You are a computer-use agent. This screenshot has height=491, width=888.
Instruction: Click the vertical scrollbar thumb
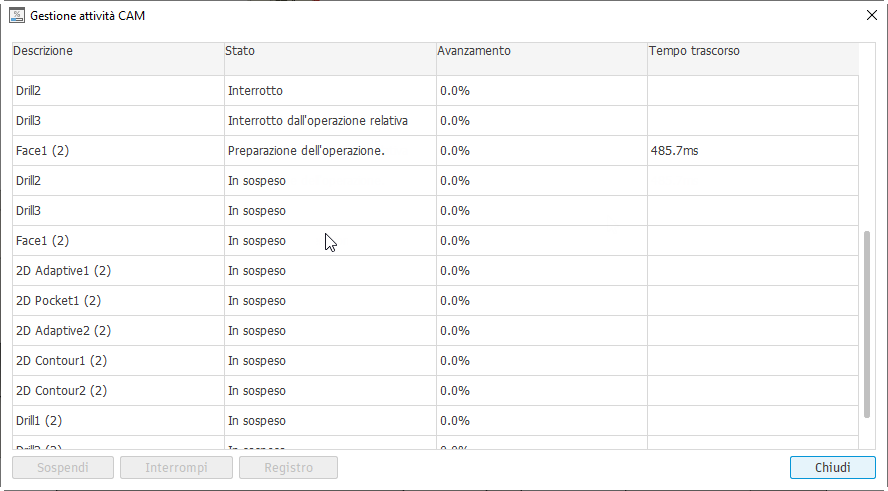coord(867,323)
